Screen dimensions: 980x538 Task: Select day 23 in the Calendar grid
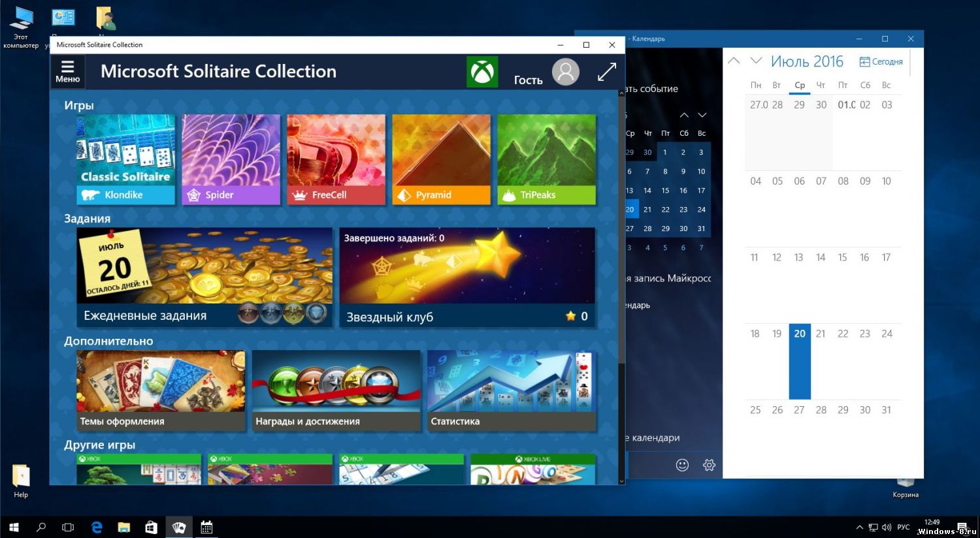[865, 361]
